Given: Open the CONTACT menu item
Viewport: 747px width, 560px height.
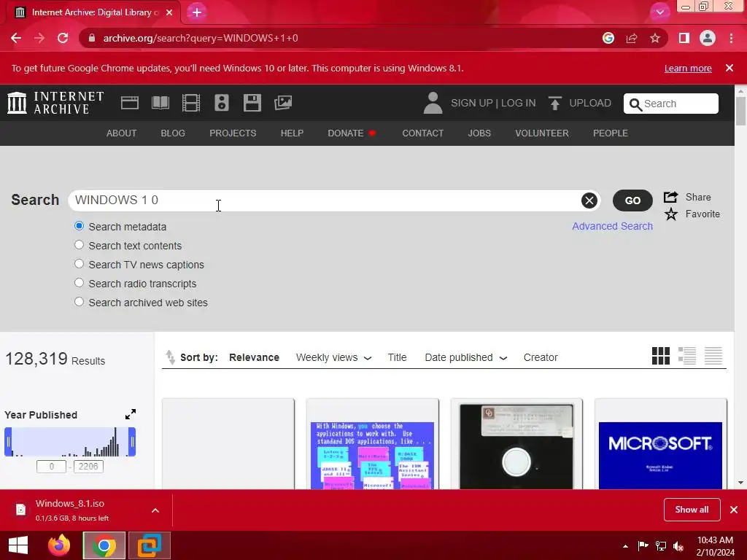Looking at the screenshot, I should click(x=422, y=133).
